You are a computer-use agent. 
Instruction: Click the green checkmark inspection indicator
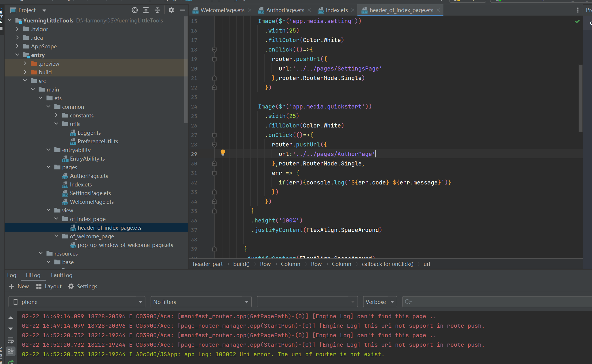pos(577,21)
